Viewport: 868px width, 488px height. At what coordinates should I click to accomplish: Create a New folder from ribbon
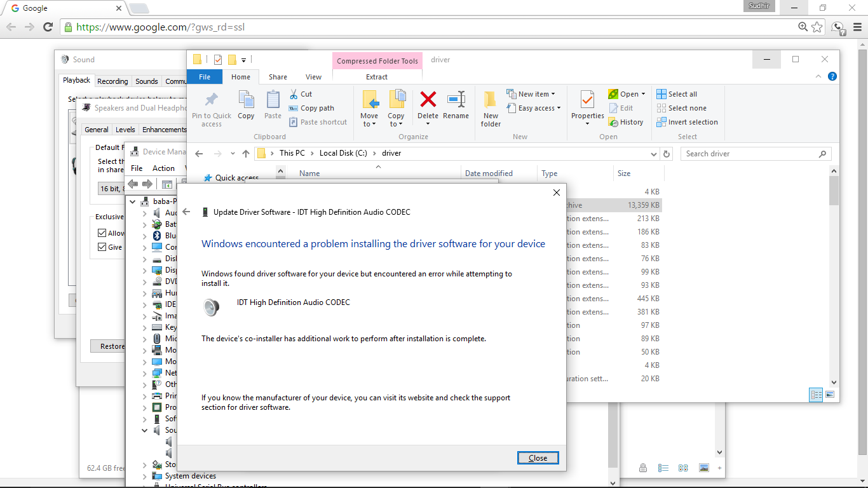[x=491, y=109]
